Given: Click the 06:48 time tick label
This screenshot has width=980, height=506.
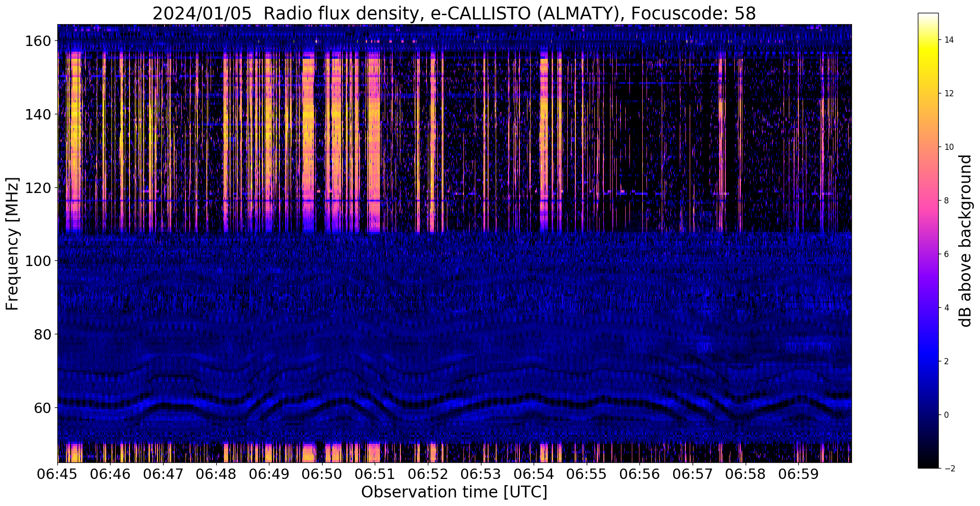Looking at the screenshot, I should point(216,474).
